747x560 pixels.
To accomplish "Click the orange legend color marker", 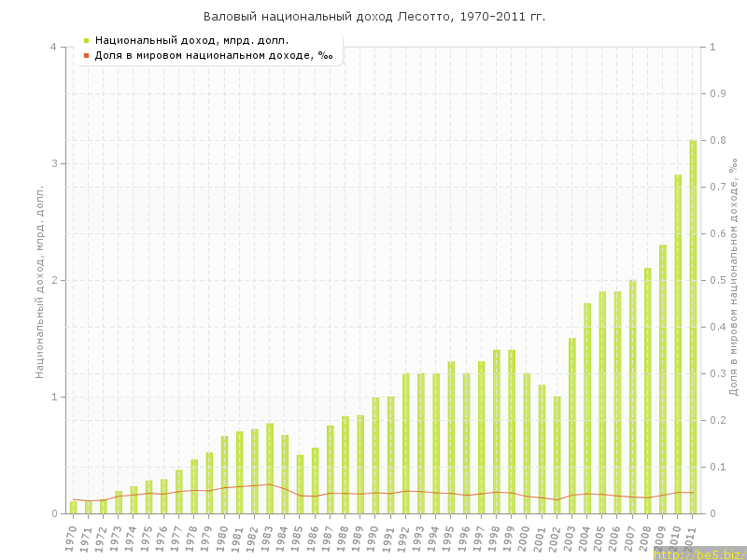I will (x=86, y=55).
